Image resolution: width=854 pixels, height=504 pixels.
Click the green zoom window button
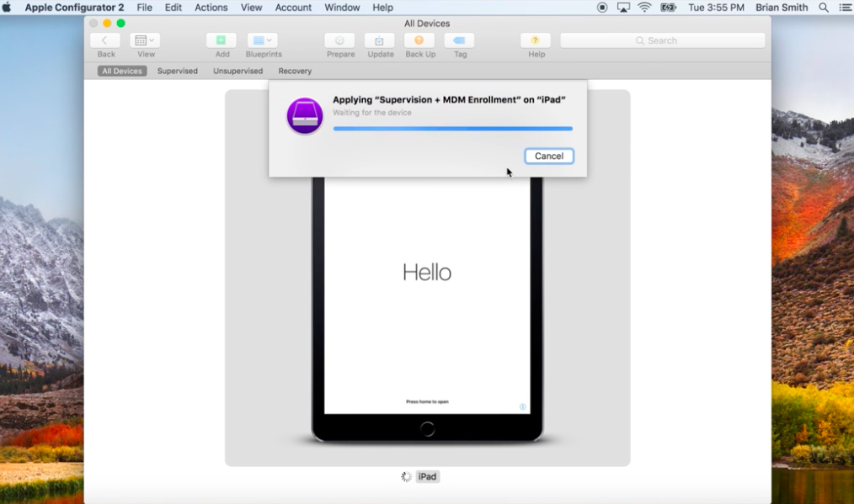pyautogui.click(x=121, y=24)
